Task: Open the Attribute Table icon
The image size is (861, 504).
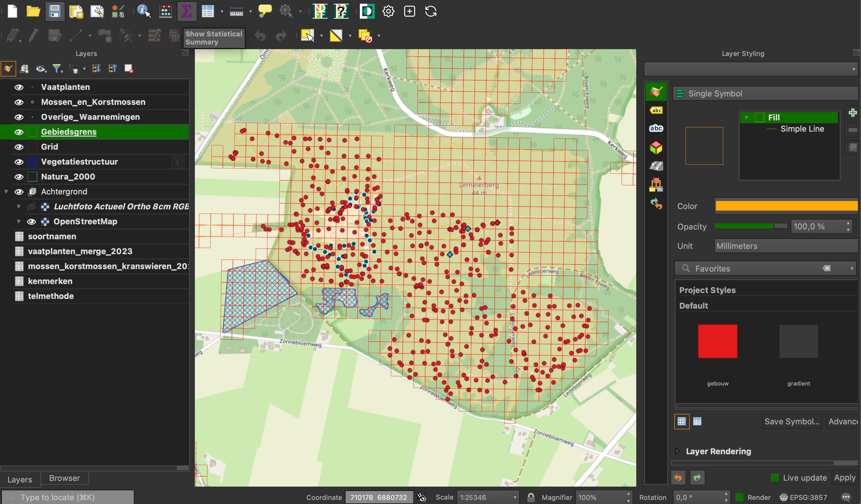Action: tap(208, 11)
